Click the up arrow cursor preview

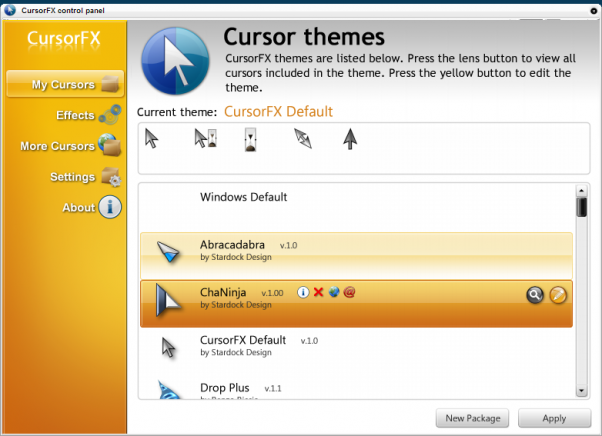(350, 139)
